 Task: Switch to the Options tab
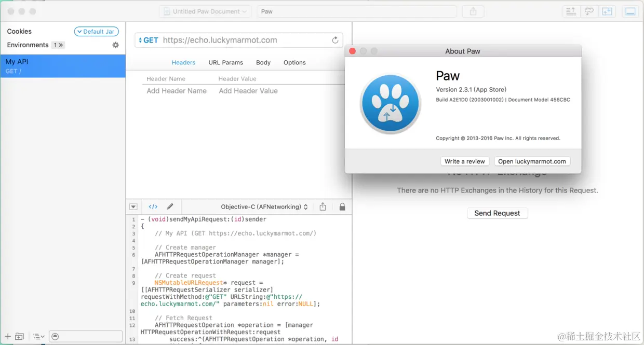point(294,62)
